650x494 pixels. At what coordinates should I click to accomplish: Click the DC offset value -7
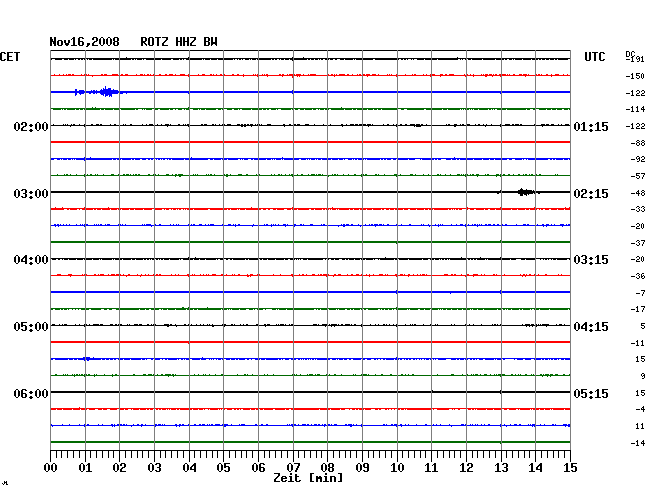click(x=640, y=293)
